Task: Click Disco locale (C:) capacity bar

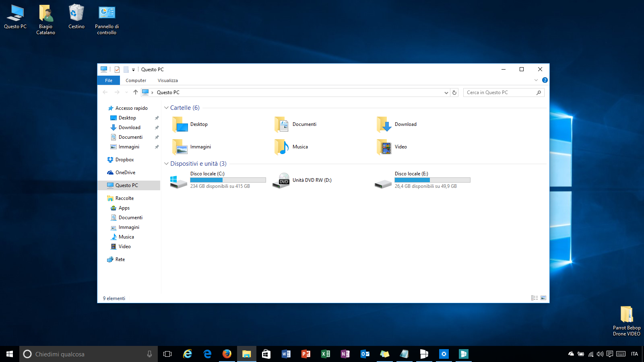Action: [x=228, y=180]
